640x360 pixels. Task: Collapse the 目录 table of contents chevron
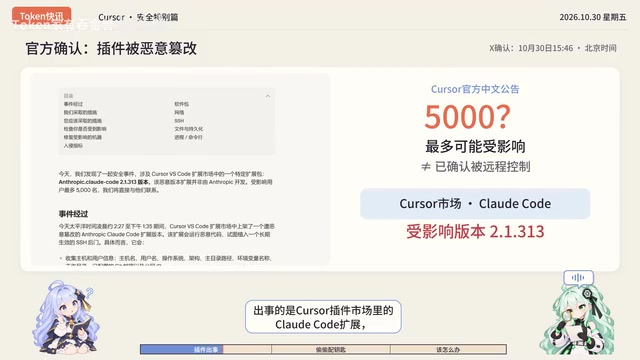point(268,96)
